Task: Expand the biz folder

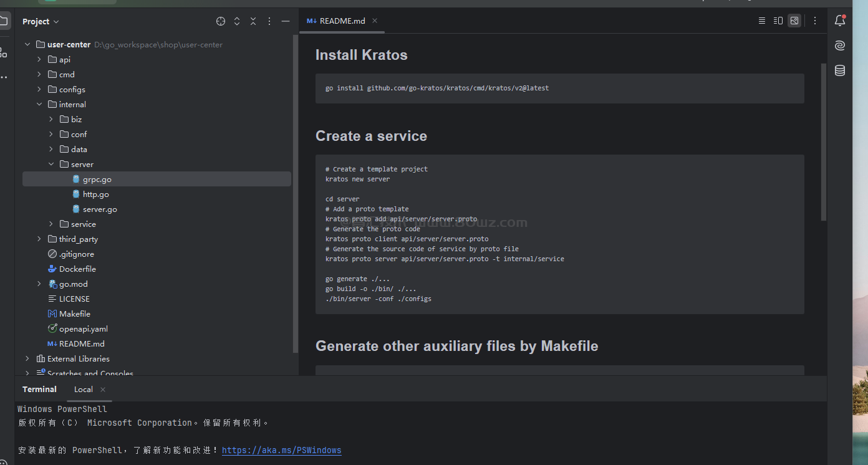Action: [x=51, y=120]
